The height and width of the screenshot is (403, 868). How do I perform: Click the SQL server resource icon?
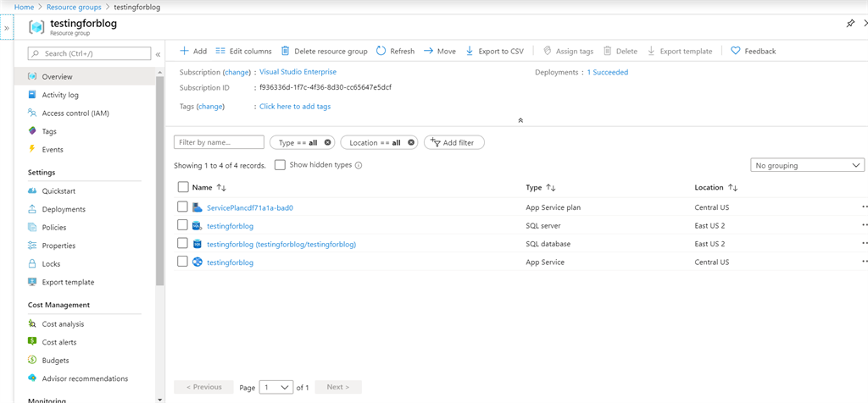198,225
